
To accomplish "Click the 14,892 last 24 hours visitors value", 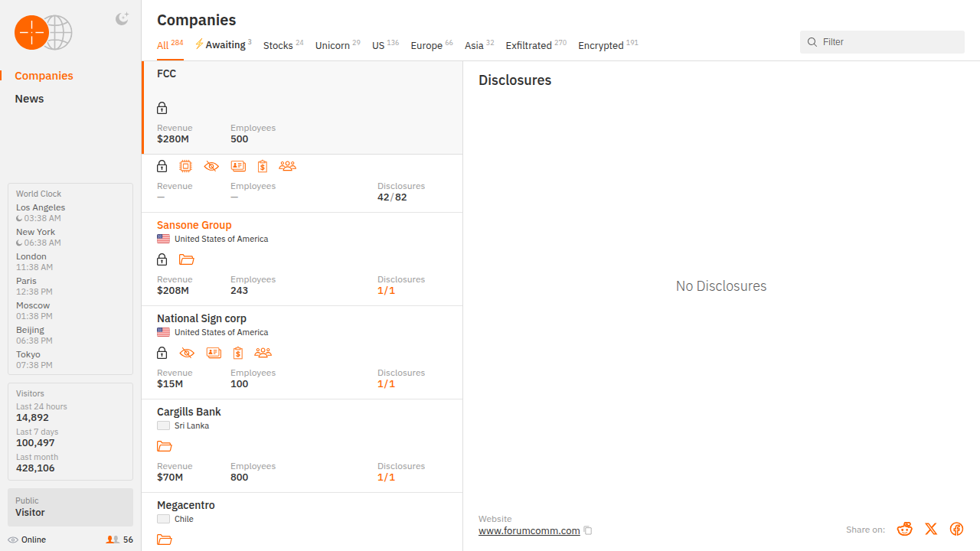I will [32, 418].
